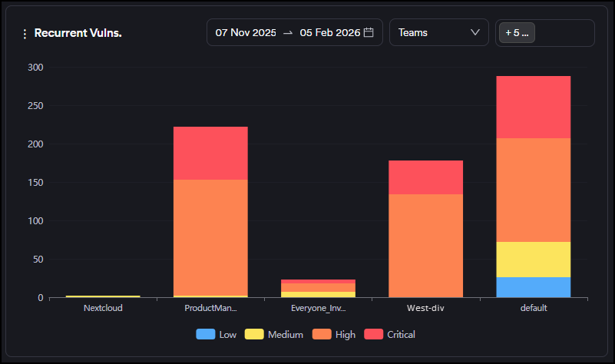The width and height of the screenshot is (615, 364).
Task: Click the Everyone_Inv... axis label
Action: 318,309
